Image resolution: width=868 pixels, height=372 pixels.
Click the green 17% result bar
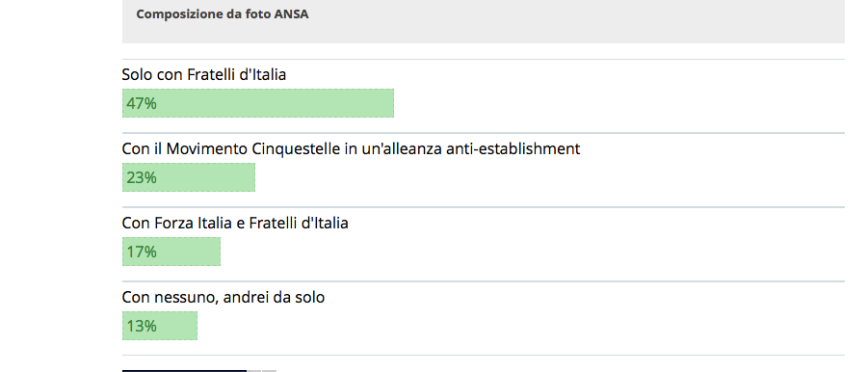[171, 252]
